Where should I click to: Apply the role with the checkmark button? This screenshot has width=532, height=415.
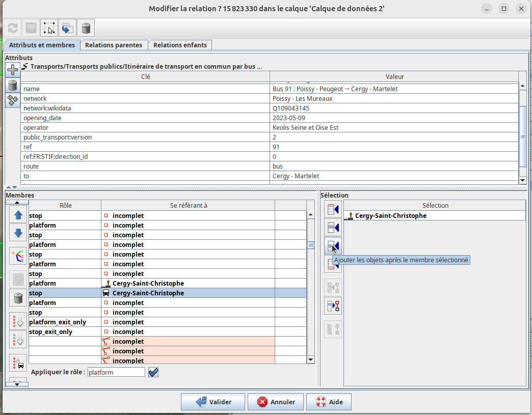point(153,372)
